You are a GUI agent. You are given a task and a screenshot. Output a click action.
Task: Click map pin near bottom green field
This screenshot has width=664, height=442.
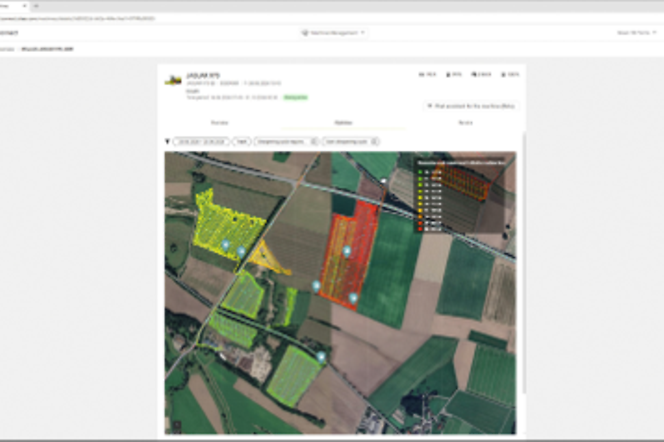pyautogui.click(x=321, y=357)
